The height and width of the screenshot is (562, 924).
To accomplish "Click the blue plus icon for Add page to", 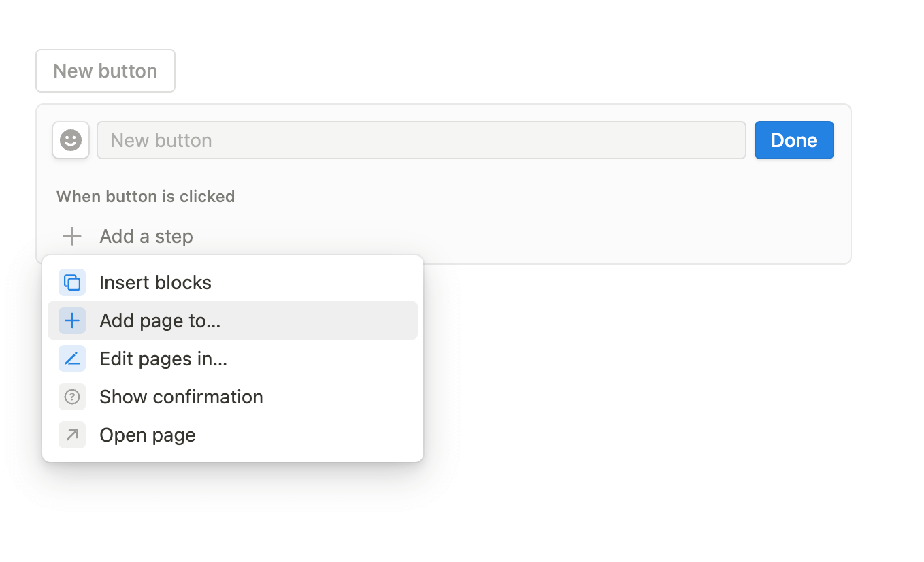I will coord(72,320).
